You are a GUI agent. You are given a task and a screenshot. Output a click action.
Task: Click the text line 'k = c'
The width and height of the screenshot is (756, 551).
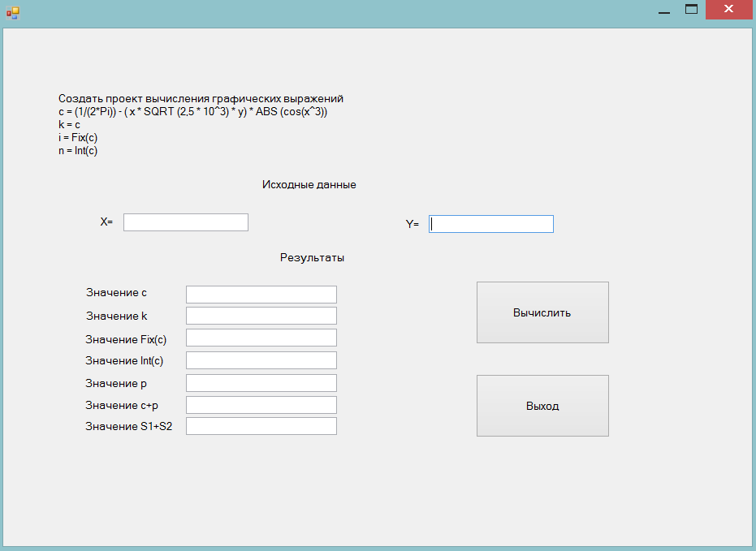pos(70,125)
